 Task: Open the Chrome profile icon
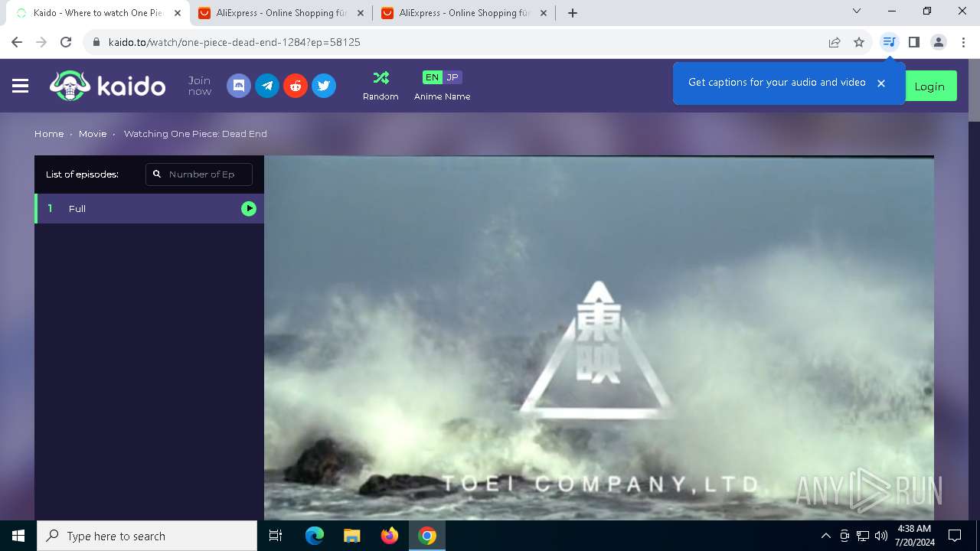939,42
